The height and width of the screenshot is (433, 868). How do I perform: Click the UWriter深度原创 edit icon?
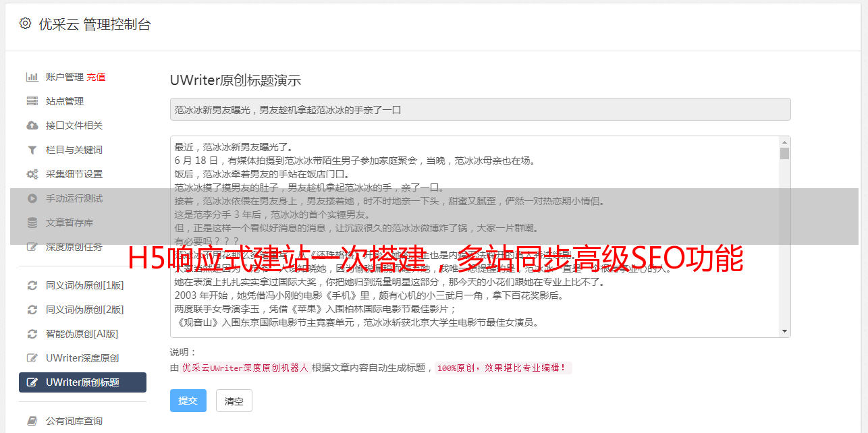click(x=32, y=358)
